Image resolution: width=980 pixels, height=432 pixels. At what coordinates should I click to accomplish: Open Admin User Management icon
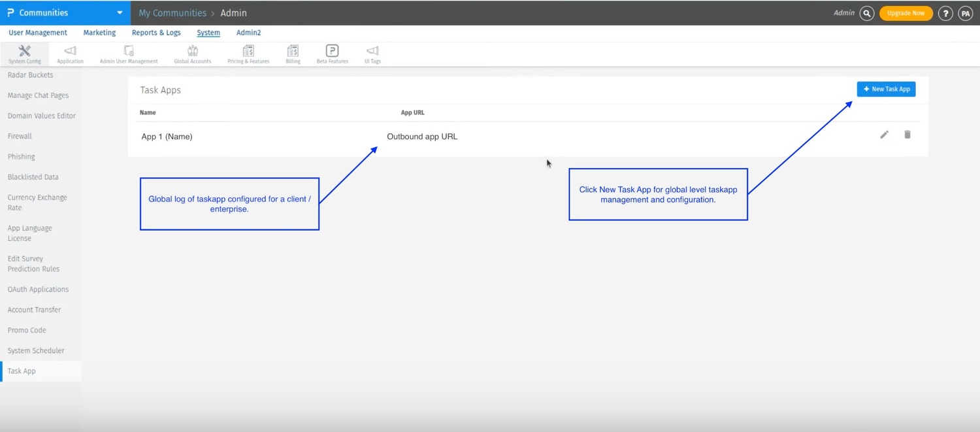point(129,54)
